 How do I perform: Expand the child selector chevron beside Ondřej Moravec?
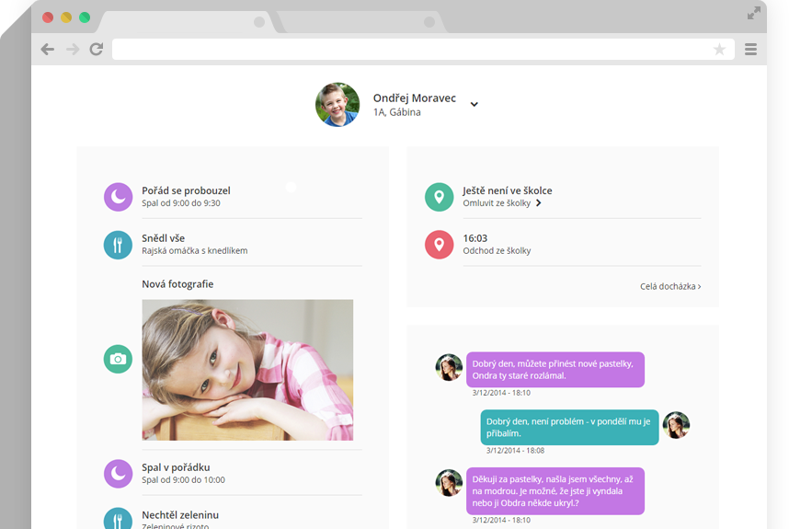click(474, 104)
